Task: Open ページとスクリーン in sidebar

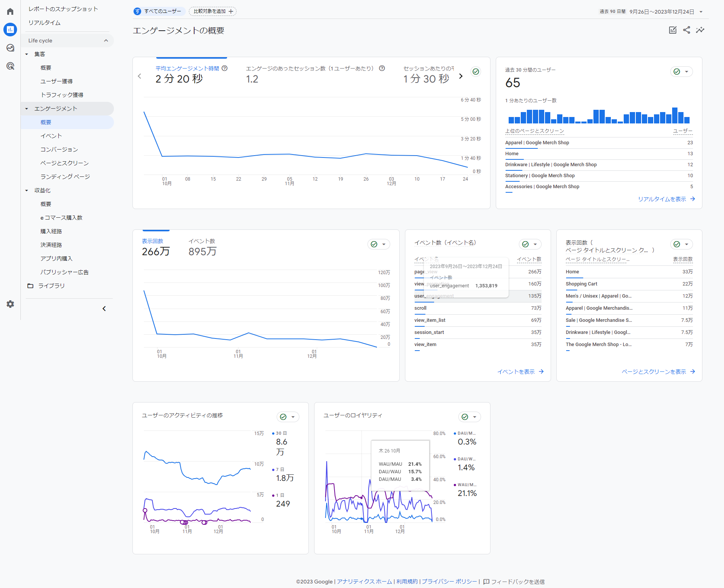Action: click(65, 163)
